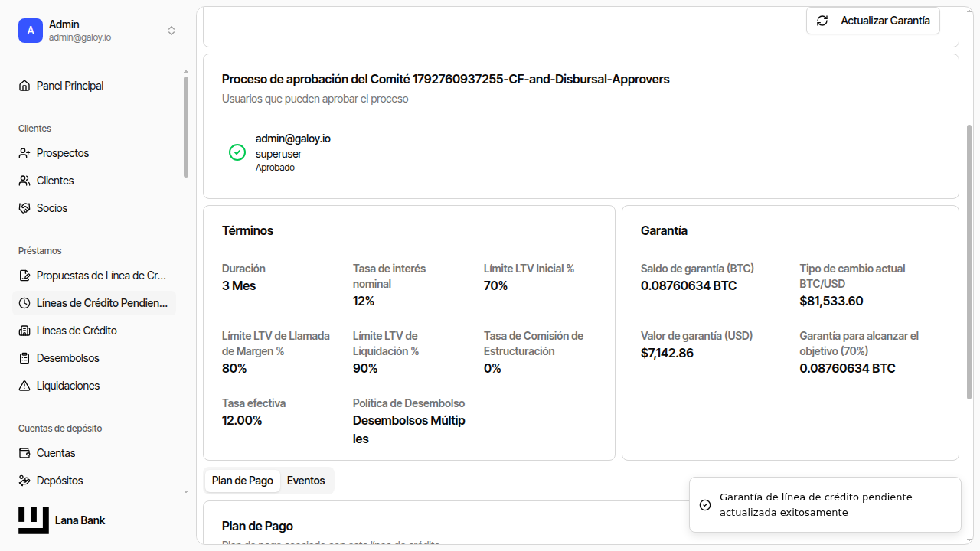Click the Socios handshake icon
The width and height of the screenshot is (980, 551).
(24, 208)
